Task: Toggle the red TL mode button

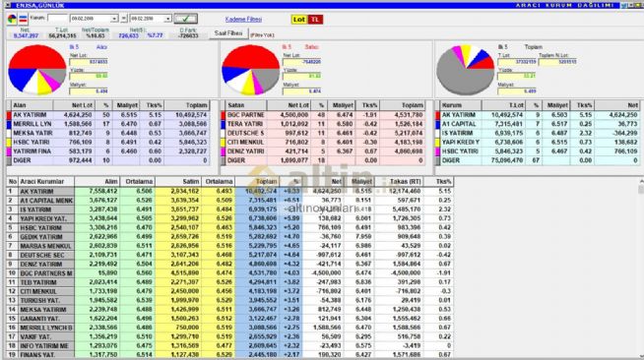Action: click(315, 20)
